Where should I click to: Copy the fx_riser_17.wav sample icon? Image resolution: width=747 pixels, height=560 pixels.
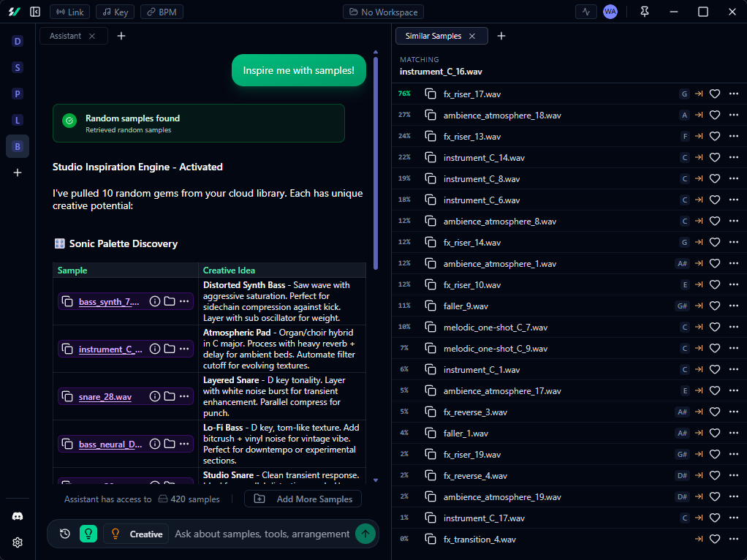429,94
